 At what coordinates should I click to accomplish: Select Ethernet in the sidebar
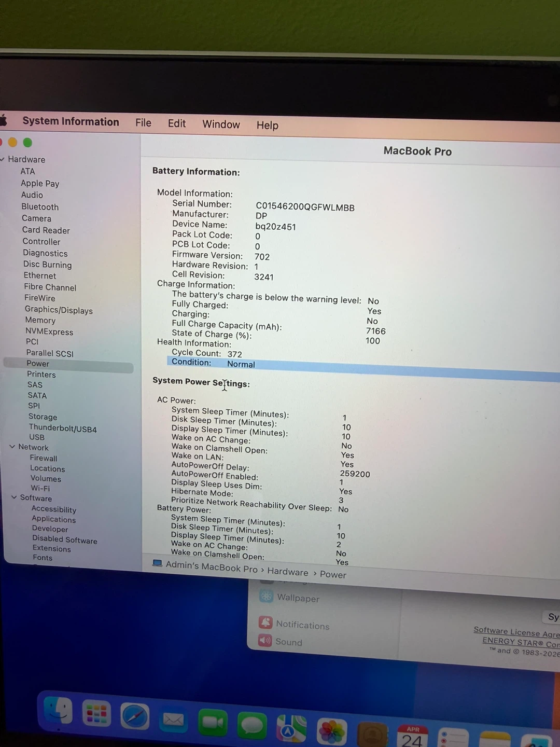[x=39, y=275]
